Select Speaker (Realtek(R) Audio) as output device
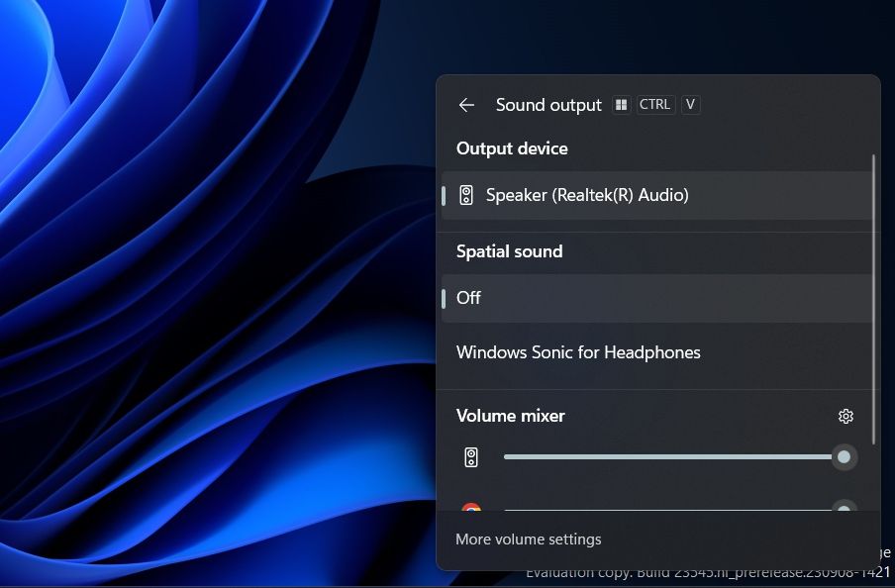The image size is (895, 588). pos(588,195)
